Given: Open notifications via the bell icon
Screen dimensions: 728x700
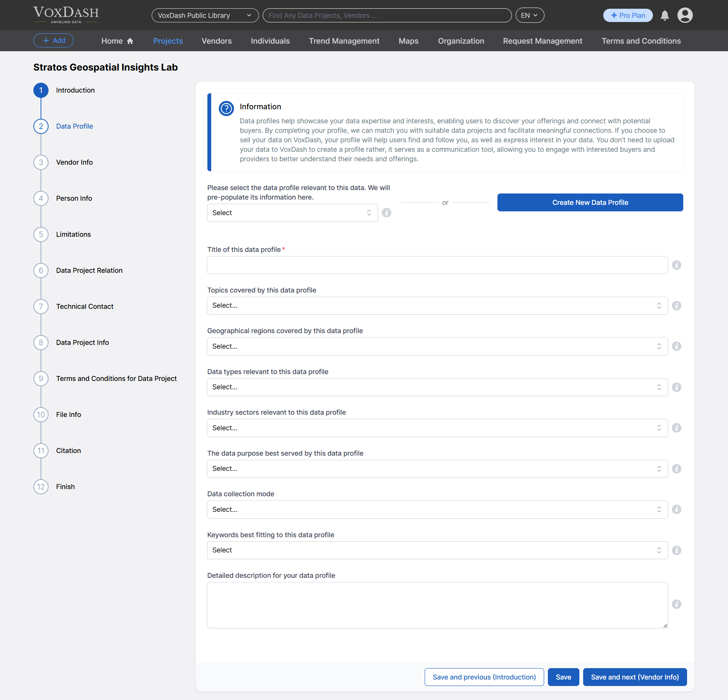Looking at the screenshot, I should pyautogui.click(x=665, y=16).
